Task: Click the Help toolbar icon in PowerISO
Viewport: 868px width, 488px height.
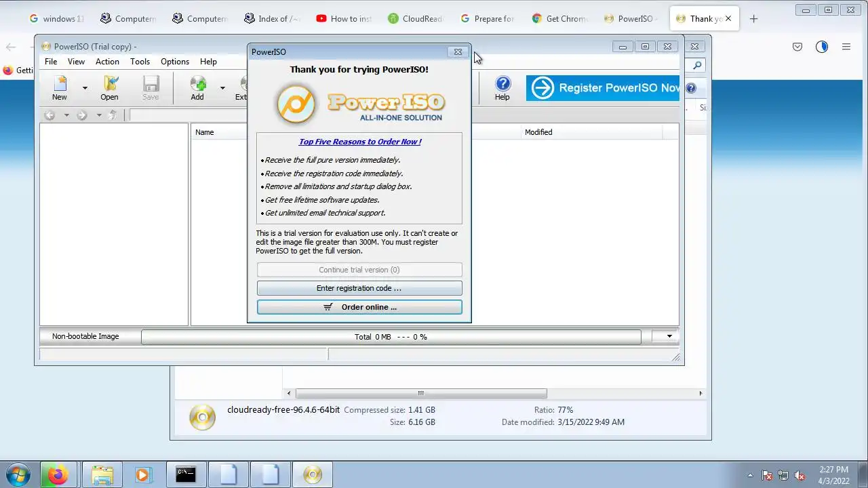Action: 502,88
